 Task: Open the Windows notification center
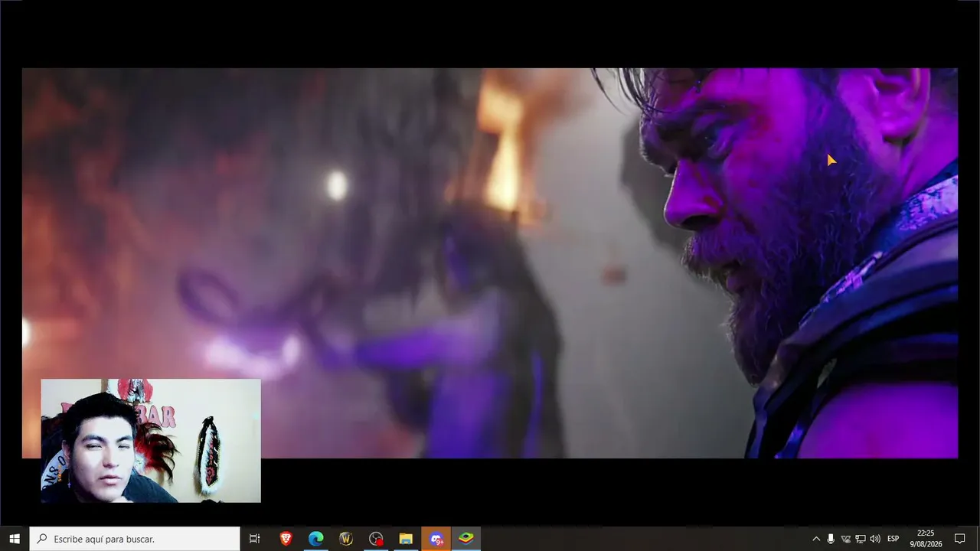click(959, 539)
